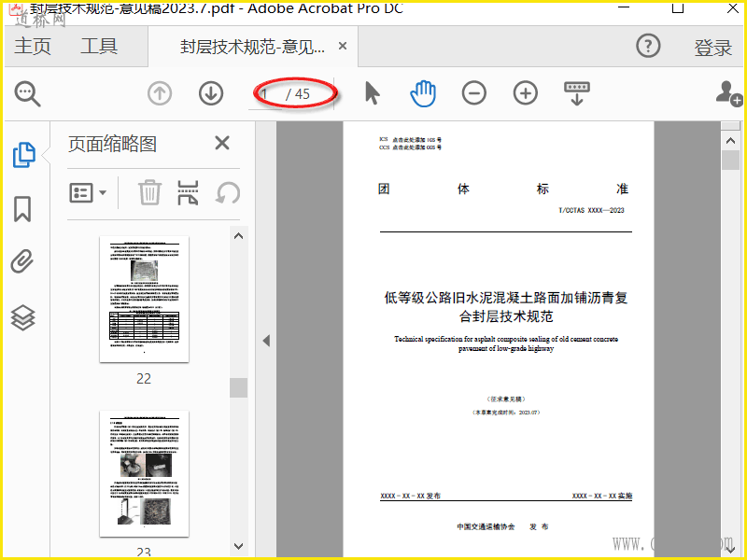Select the 封层技术规范-意见... document tab

(252, 47)
